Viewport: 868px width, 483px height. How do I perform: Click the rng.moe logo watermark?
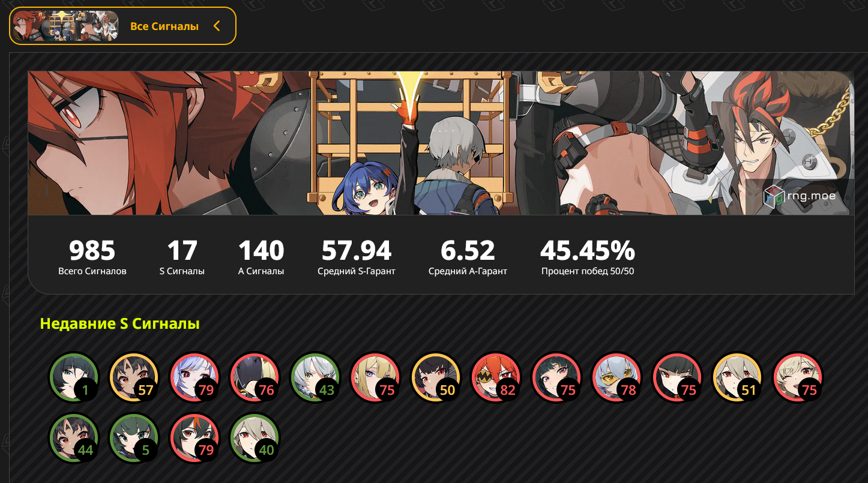coord(799,196)
